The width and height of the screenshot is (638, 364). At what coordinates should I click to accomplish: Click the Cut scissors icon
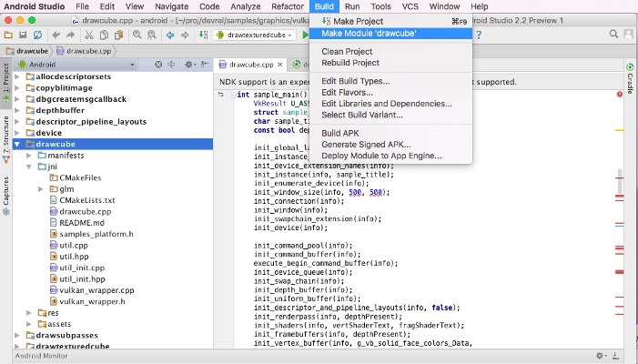[89, 35]
